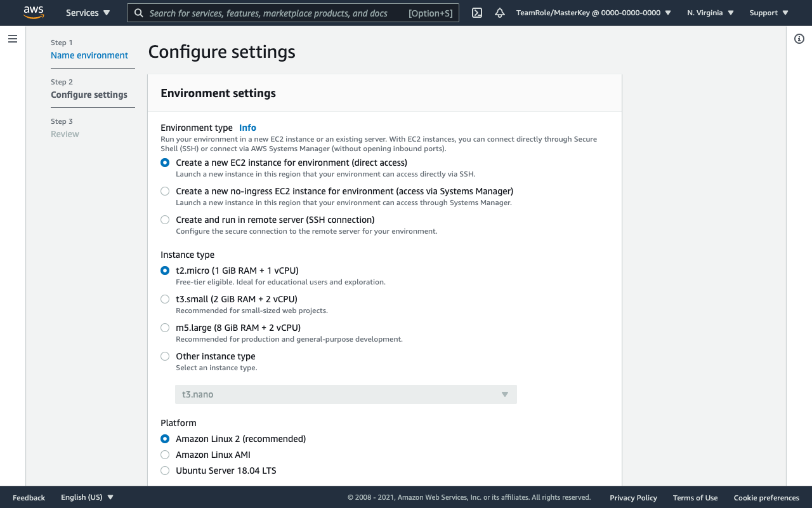Image resolution: width=812 pixels, height=508 pixels.
Task: Open the Services dropdown menu
Action: [x=88, y=13]
